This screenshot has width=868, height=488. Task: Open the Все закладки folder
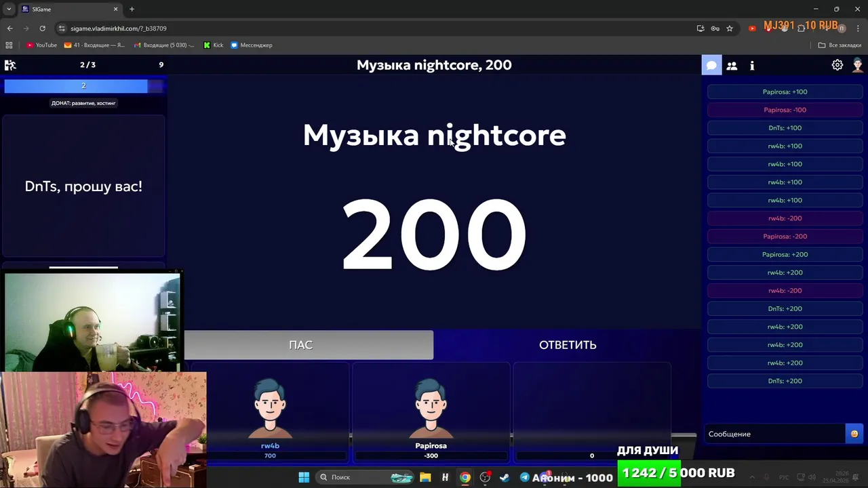[840, 45]
